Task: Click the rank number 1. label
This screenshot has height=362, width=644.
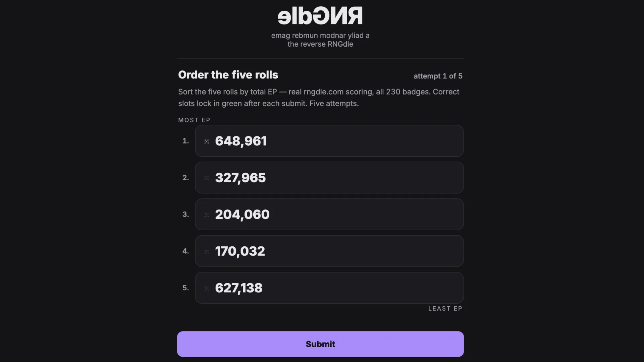Action: [x=185, y=141]
